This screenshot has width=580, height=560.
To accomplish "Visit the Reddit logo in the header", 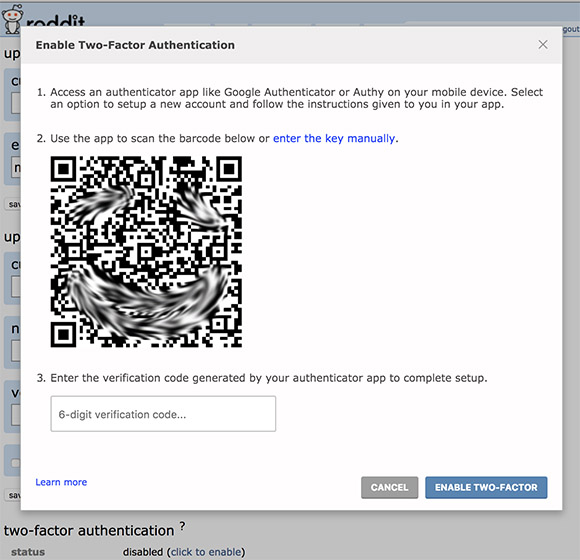I will pyautogui.click(x=44, y=19).
